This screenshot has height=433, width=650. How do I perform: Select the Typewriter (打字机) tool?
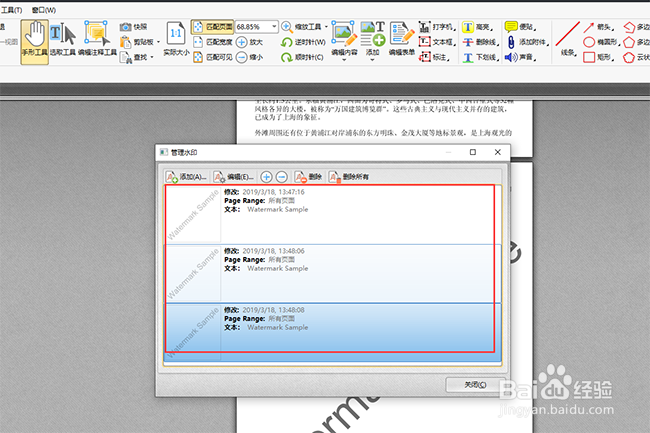click(x=437, y=27)
